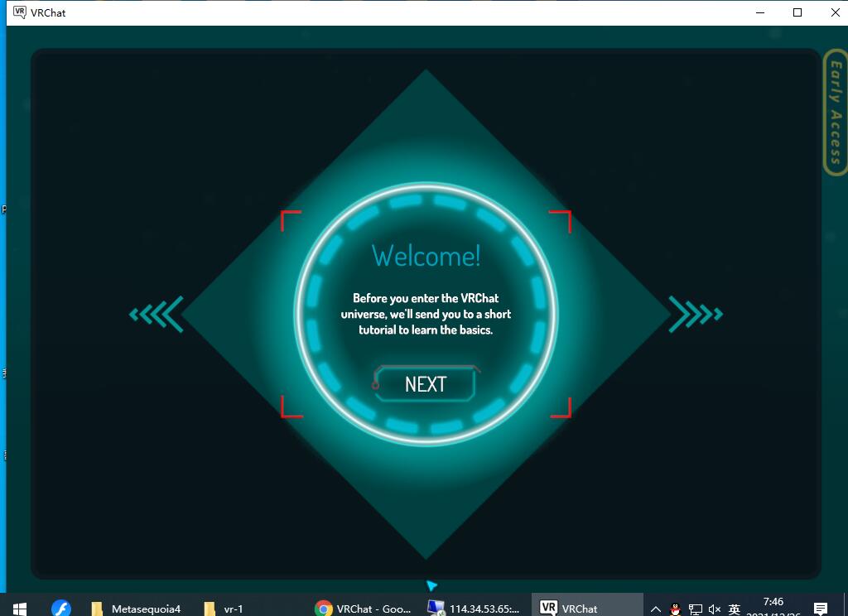Expand the hidden system tray icons
Viewport: 848px width, 616px height.
point(656,609)
